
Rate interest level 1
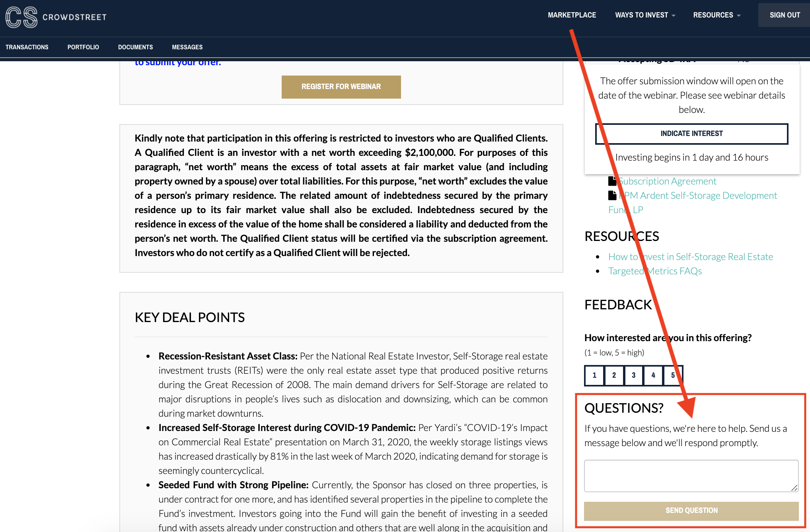[594, 375]
